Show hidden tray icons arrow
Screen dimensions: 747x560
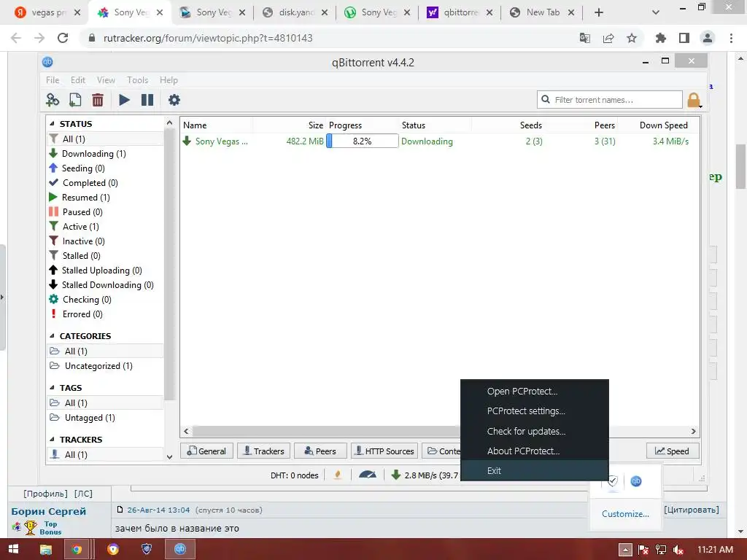tap(625, 550)
